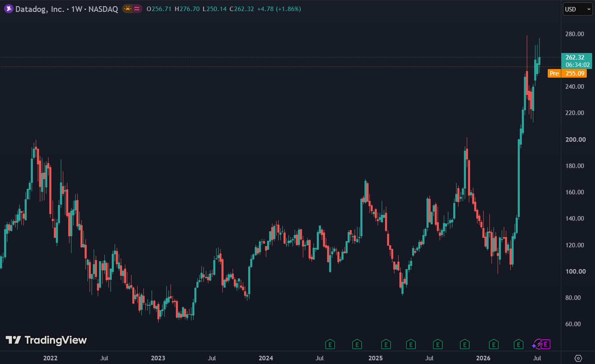
Task: Click the Jul label after 2026
Action: pyautogui.click(x=537, y=358)
